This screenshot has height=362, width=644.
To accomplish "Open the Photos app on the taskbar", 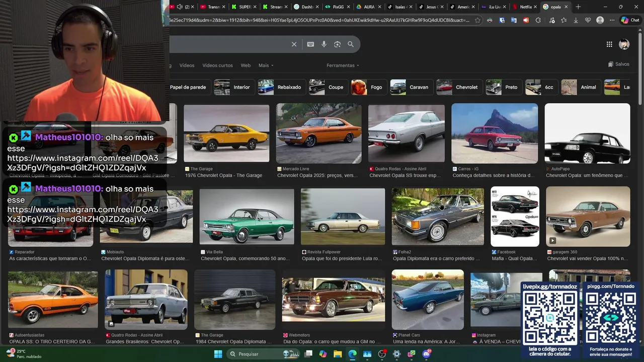I will point(367,354).
